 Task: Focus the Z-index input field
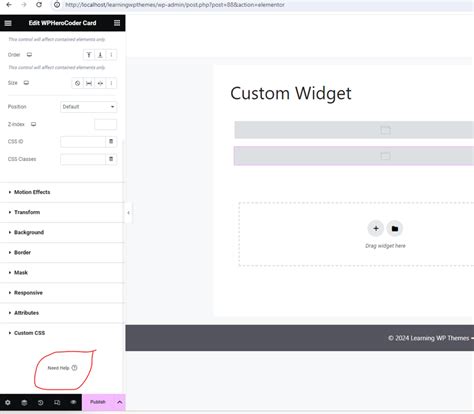tap(106, 124)
